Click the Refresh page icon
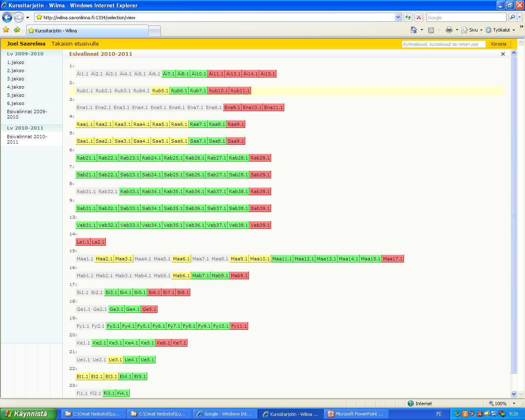 click(x=408, y=17)
